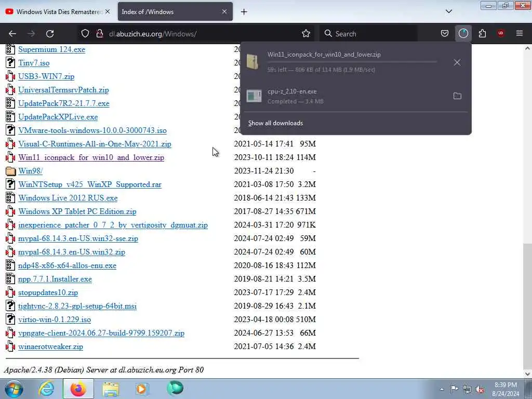Click the download progress bar for Win11 iconpack
The width and height of the screenshot is (532, 399).
[x=352, y=62]
